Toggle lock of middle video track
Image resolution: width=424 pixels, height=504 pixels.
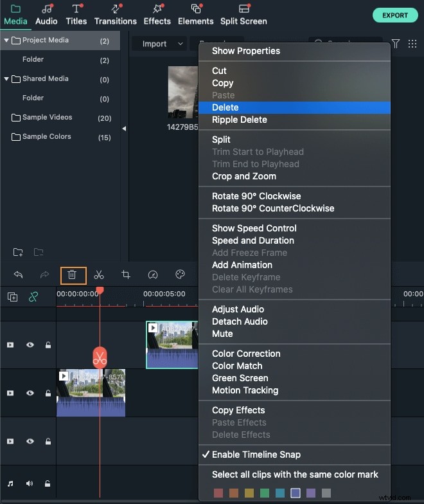48,393
